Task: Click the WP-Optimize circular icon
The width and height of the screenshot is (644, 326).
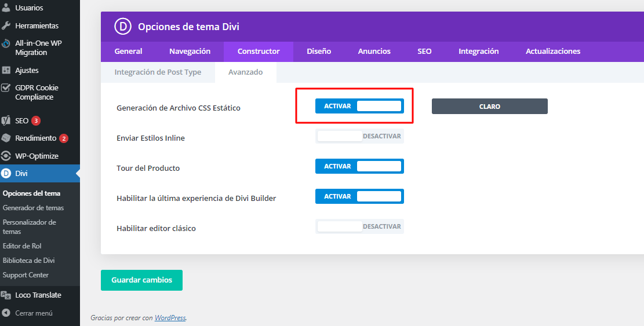Action: (x=6, y=156)
